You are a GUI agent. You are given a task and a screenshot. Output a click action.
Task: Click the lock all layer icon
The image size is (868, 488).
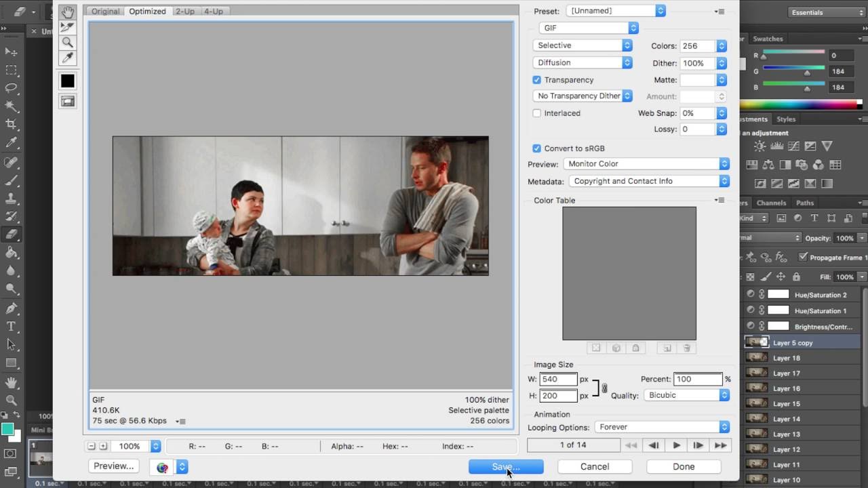coord(796,277)
